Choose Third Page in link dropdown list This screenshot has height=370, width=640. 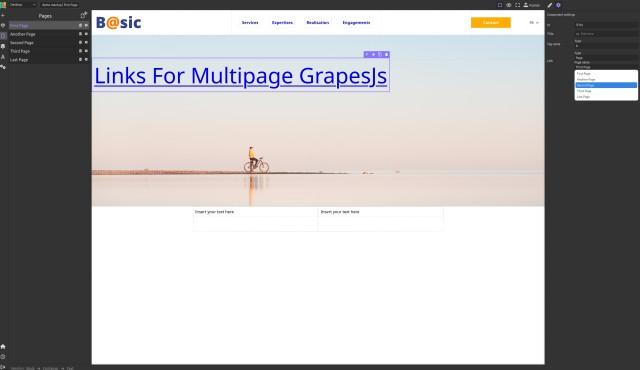(606, 91)
